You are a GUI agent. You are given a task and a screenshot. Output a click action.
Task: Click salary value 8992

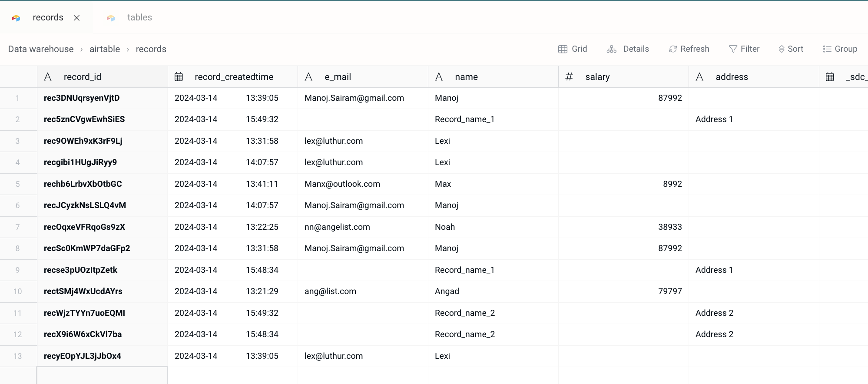click(x=623, y=184)
